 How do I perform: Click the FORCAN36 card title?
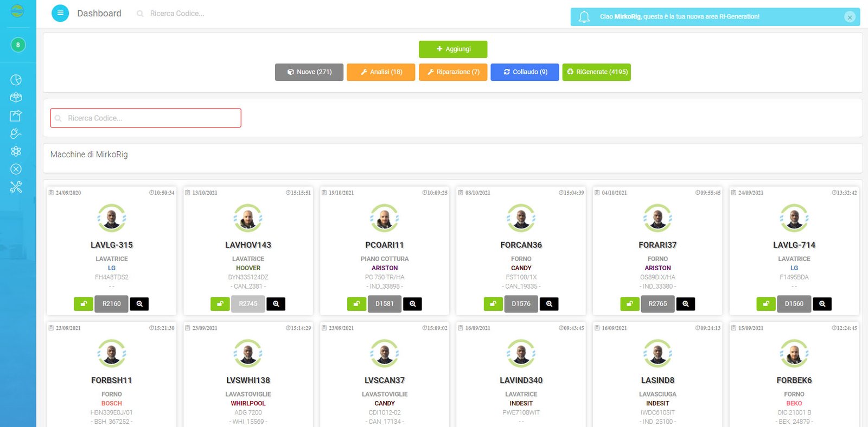(x=521, y=245)
